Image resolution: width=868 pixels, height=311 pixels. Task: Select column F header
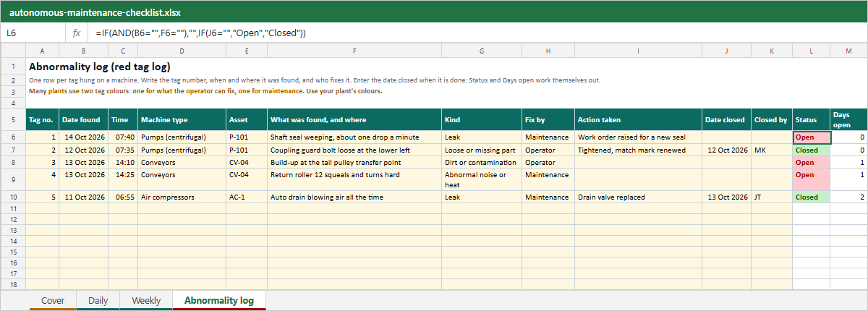click(354, 51)
